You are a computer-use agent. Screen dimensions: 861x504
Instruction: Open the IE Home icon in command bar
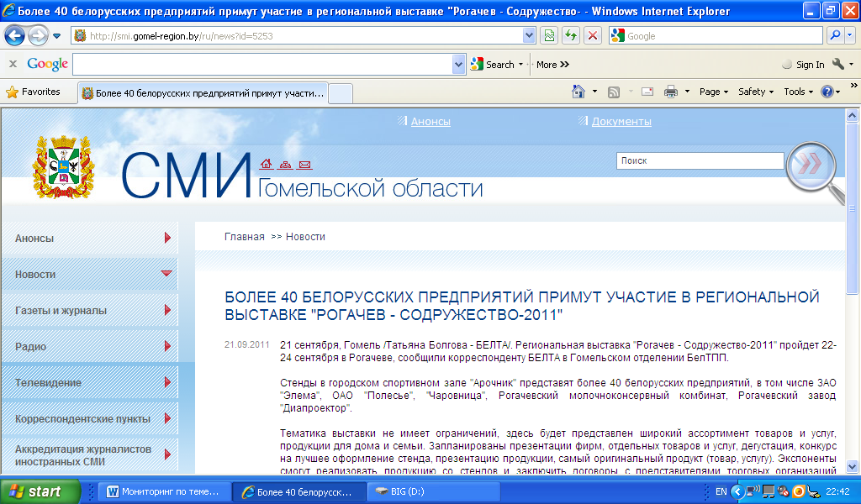tap(578, 92)
